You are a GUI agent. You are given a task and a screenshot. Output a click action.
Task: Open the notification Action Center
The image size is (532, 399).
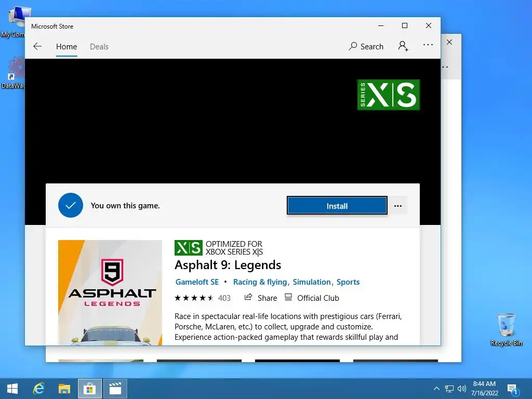(x=512, y=389)
